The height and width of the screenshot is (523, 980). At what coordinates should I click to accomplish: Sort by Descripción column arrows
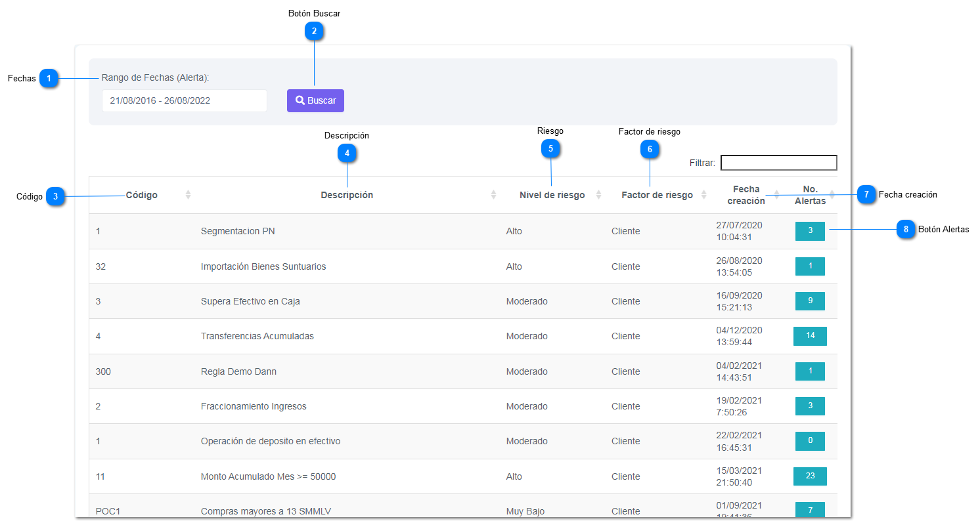click(493, 195)
